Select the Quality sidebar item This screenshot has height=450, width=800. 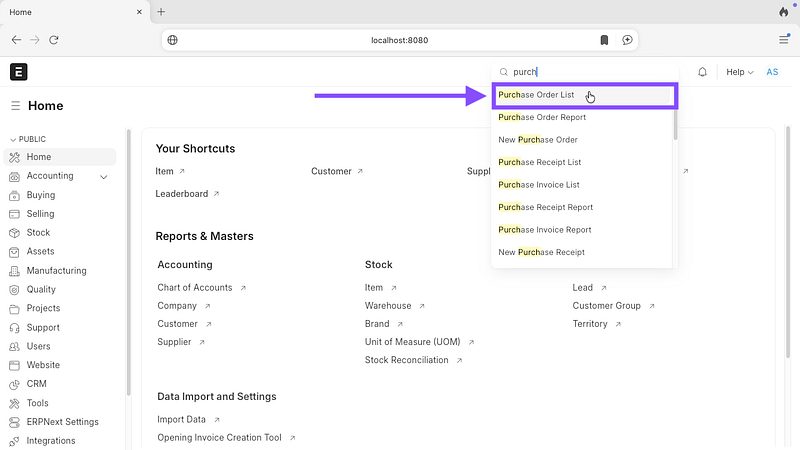point(41,290)
